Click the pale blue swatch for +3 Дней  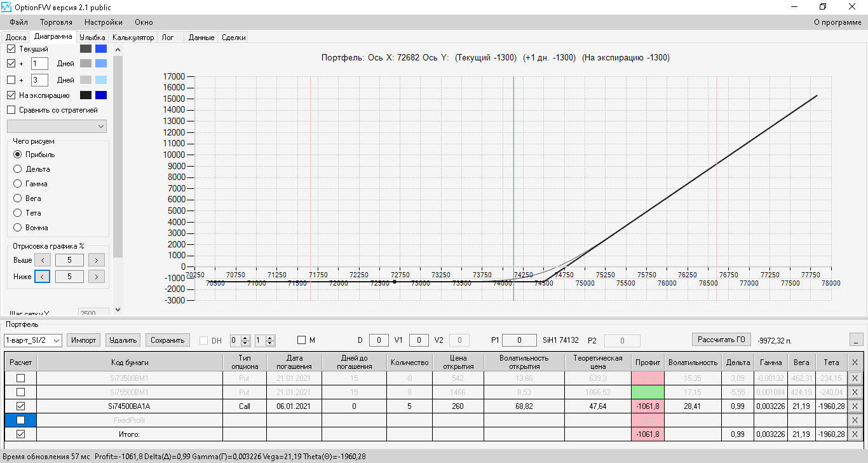(x=101, y=80)
